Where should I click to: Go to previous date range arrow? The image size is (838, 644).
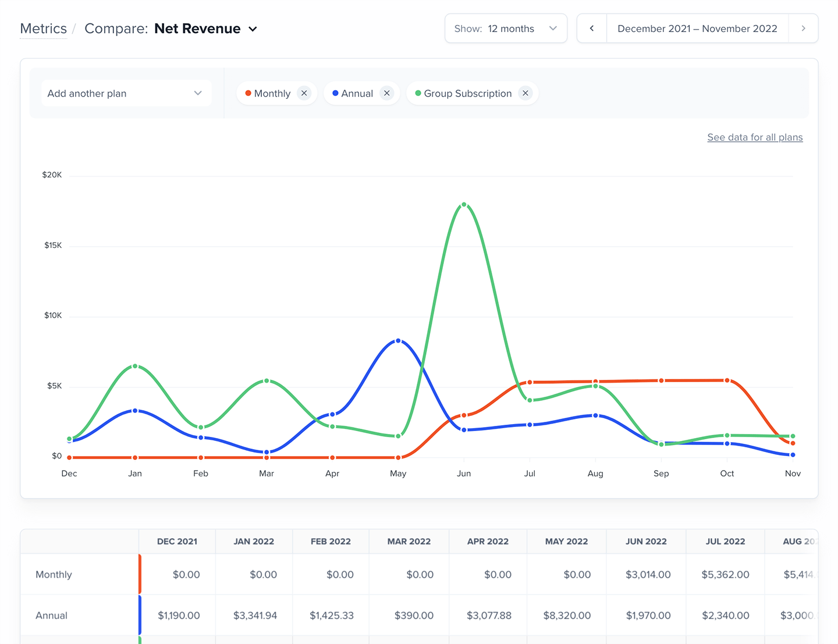coord(592,29)
